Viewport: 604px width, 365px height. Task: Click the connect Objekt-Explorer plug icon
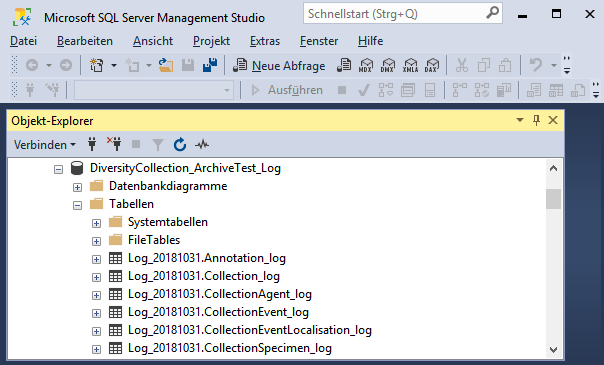(x=92, y=145)
